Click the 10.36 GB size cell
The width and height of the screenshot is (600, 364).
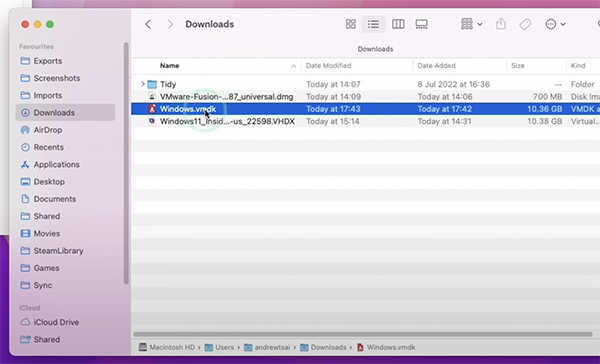(x=544, y=109)
